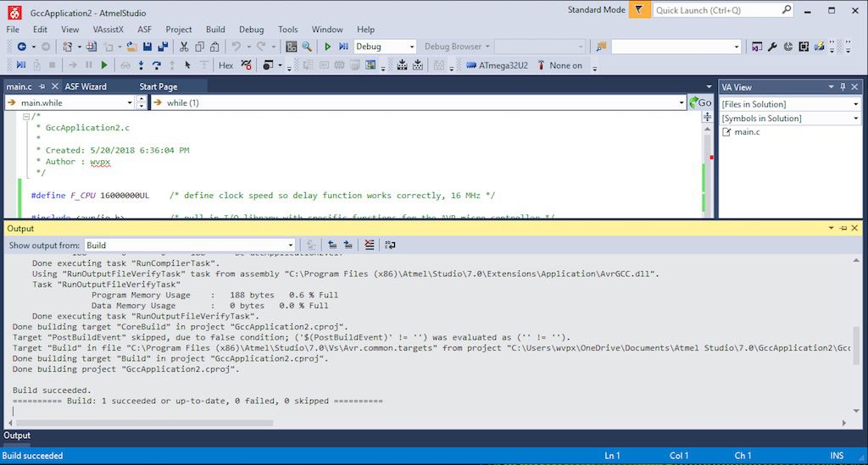The height and width of the screenshot is (465, 868).
Task: Click the lightning bolt icon in top toolbar
Action: (820, 47)
